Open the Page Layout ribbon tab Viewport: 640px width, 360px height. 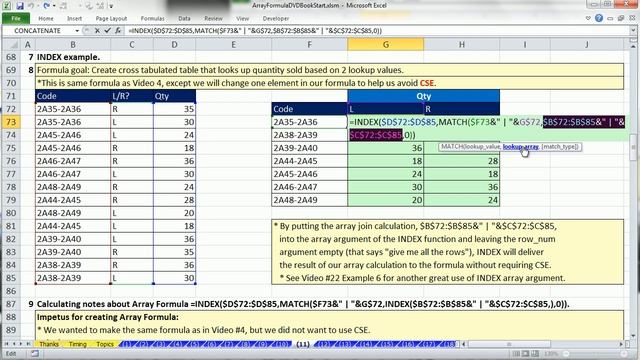[x=111, y=18]
